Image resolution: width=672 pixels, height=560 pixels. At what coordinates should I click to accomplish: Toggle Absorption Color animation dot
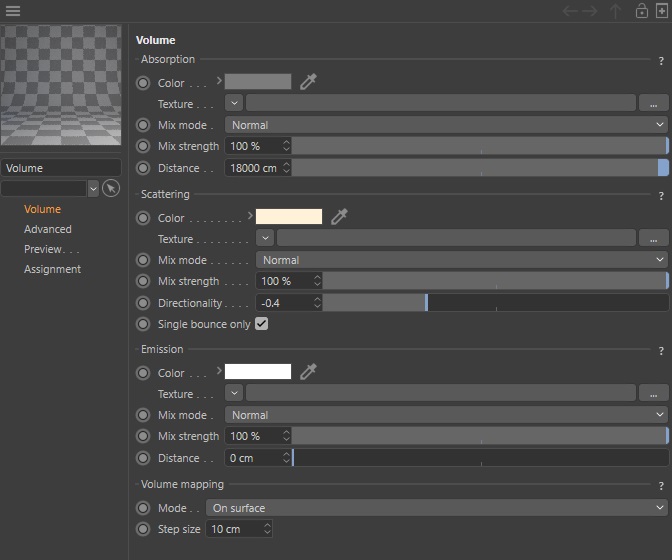click(x=143, y=83)
